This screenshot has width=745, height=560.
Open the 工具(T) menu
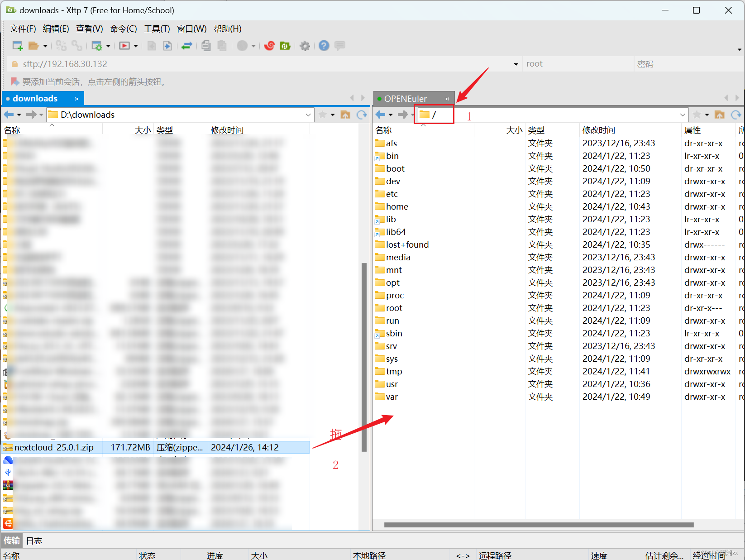[x=157, y=29]
